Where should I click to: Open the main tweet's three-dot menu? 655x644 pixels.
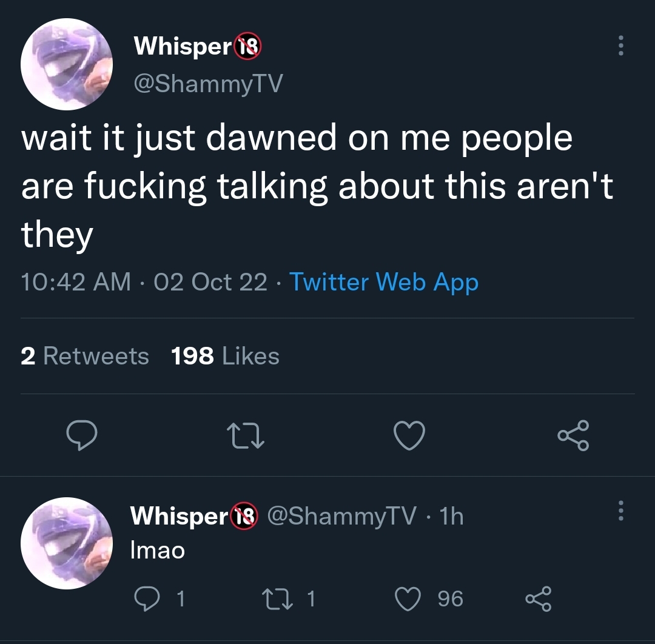(x=621, y=45)
